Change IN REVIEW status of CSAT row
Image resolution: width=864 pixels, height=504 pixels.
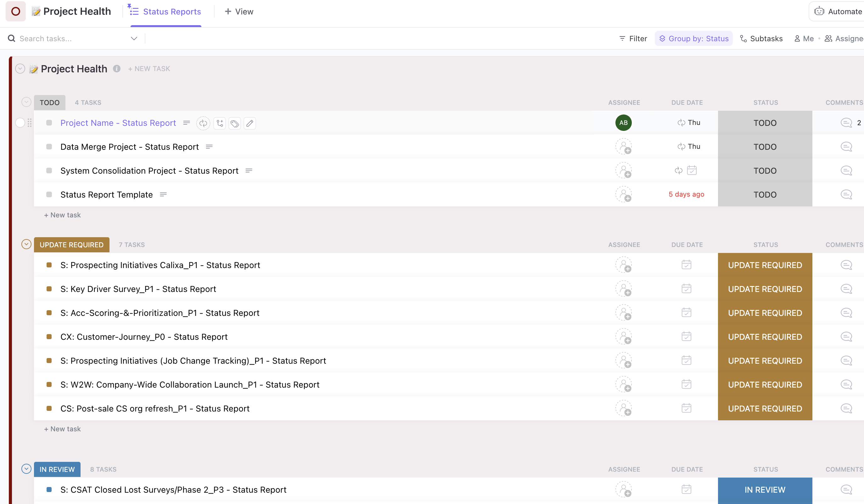[x=765, y=490]
